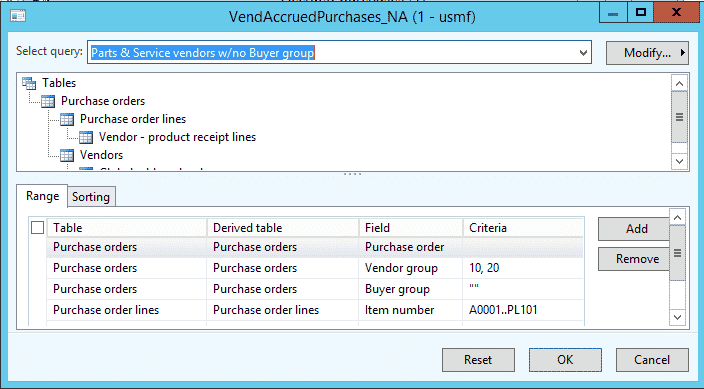Select the Tables tree node
This screenshot has height=389, width=704.
[59, 83]
